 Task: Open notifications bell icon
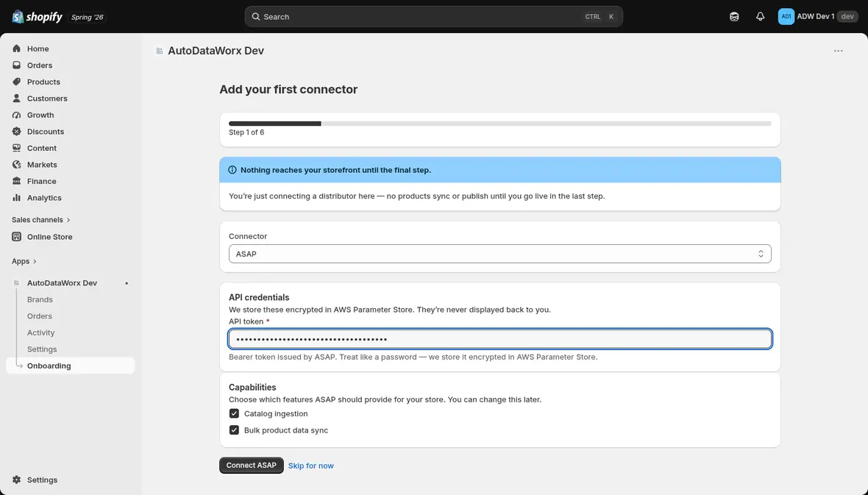click(x=760, y=17)
